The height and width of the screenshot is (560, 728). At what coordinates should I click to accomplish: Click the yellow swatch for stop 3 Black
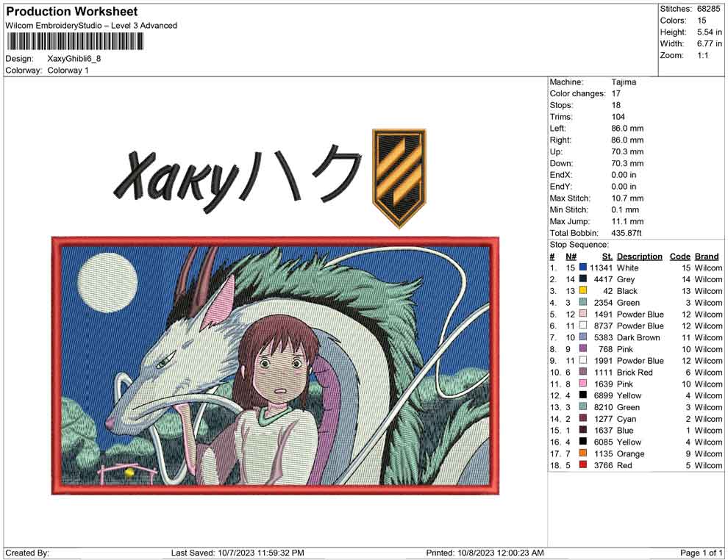(x=583, y=291)
